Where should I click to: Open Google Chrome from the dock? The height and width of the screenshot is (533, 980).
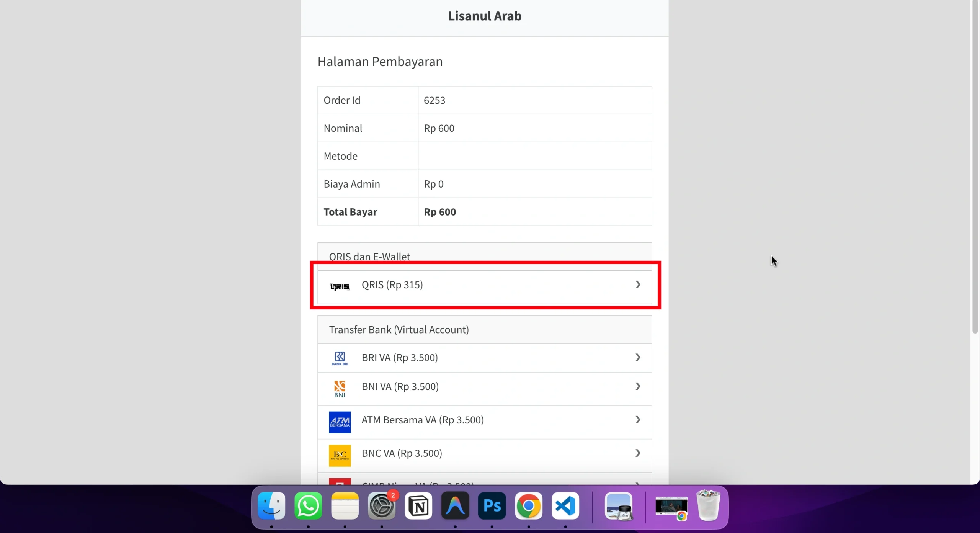point(529,506)
